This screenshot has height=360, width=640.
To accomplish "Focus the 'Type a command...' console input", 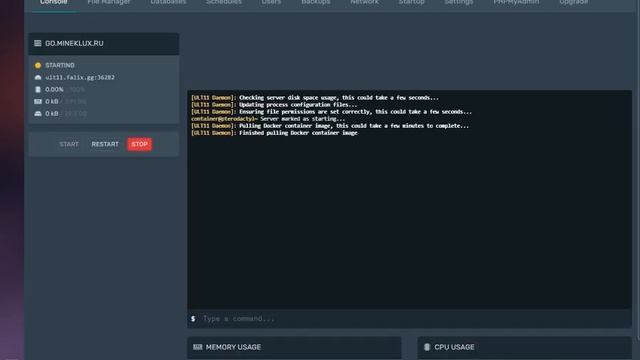I will tap(409, 319).
